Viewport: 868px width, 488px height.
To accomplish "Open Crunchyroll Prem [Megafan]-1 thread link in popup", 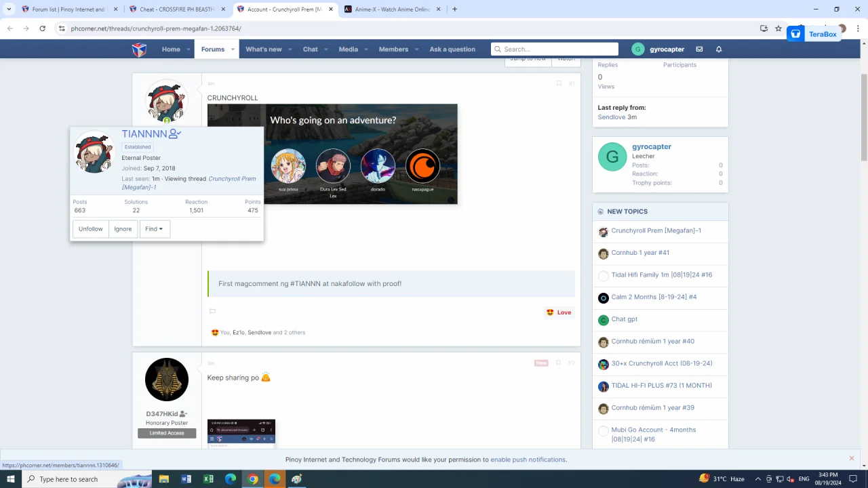I will [189, 183].
